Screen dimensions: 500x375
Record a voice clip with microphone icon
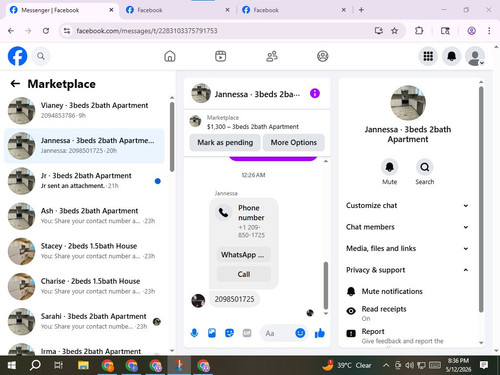click(x=194, y=333)
